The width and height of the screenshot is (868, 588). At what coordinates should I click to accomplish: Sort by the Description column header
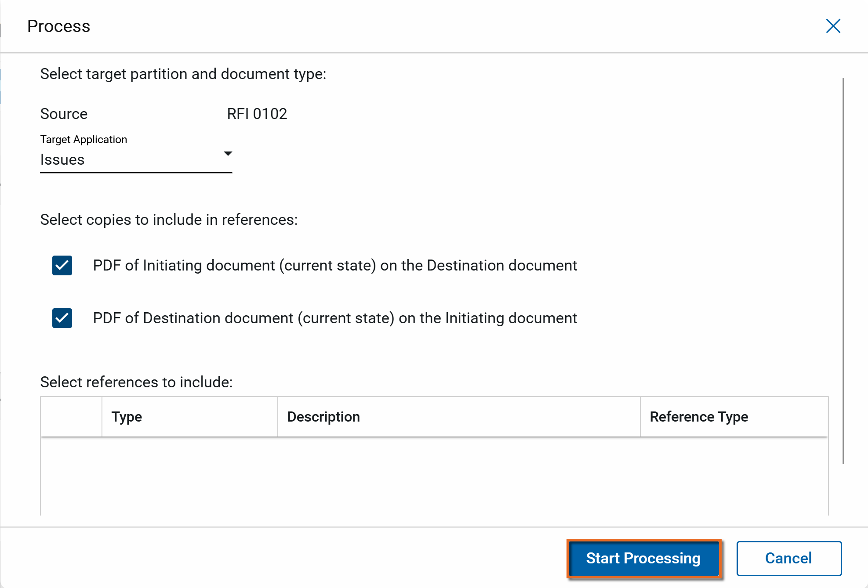323,417
